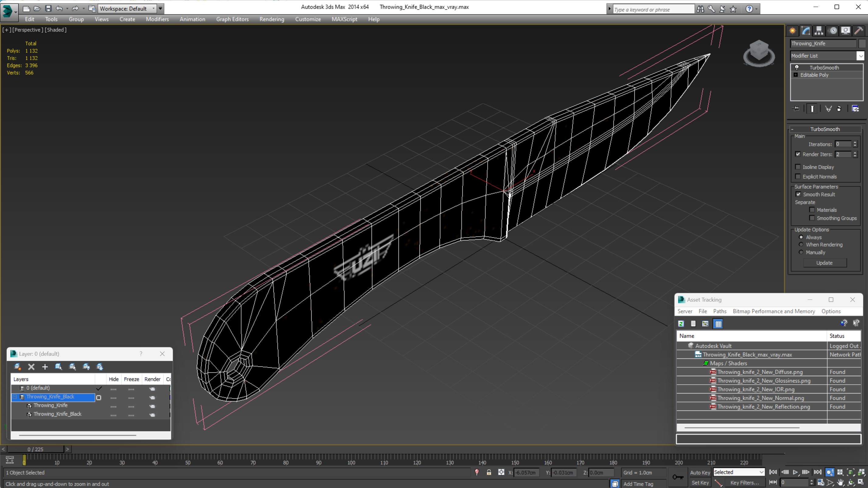Image resolution: width=868 pixels, height=488 pixels.
Task: Enable Isoline Display checkbox
Action: pyautogui.click(x=798, y=167)
